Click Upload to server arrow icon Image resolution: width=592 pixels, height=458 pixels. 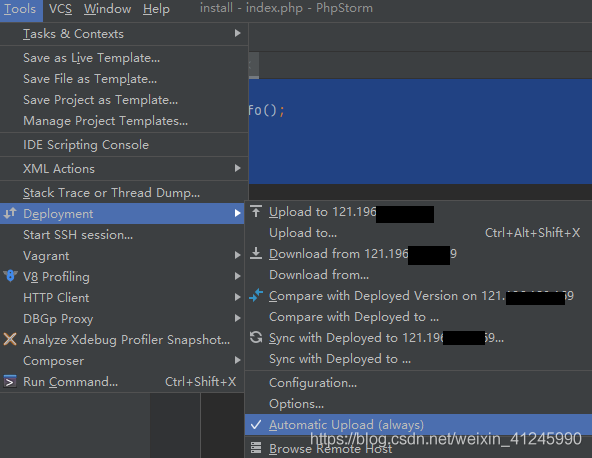pyautogui.click(x=256, y=211)
